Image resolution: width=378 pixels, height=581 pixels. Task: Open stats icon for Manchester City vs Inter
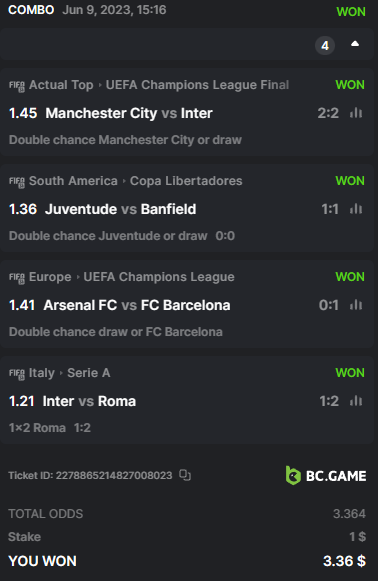(x=356, y=113)
